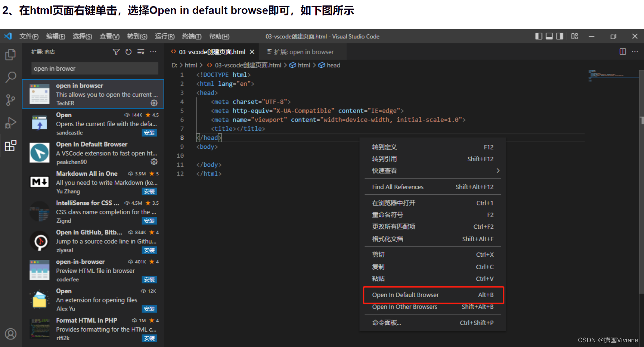Viewport: 644px width, 347px height.
Task: Choose 转到引用 from context menu
Action: pos(433,159)
